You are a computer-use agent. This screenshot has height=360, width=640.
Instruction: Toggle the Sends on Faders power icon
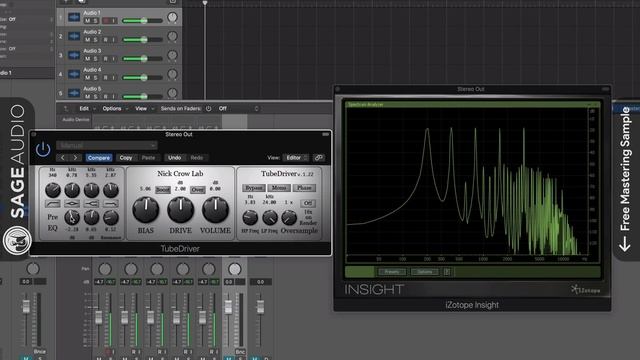point(209,109)
